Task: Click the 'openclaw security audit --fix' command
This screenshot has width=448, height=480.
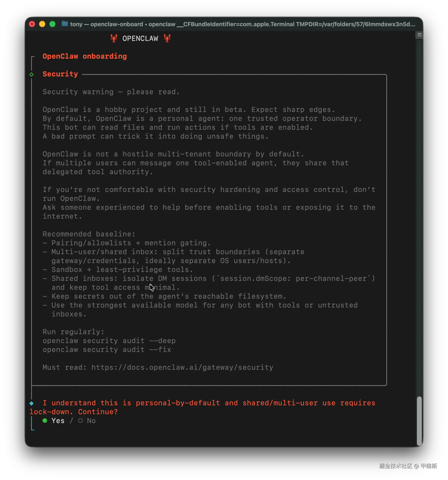Action: pyautogui.click(x=107, y=350)
